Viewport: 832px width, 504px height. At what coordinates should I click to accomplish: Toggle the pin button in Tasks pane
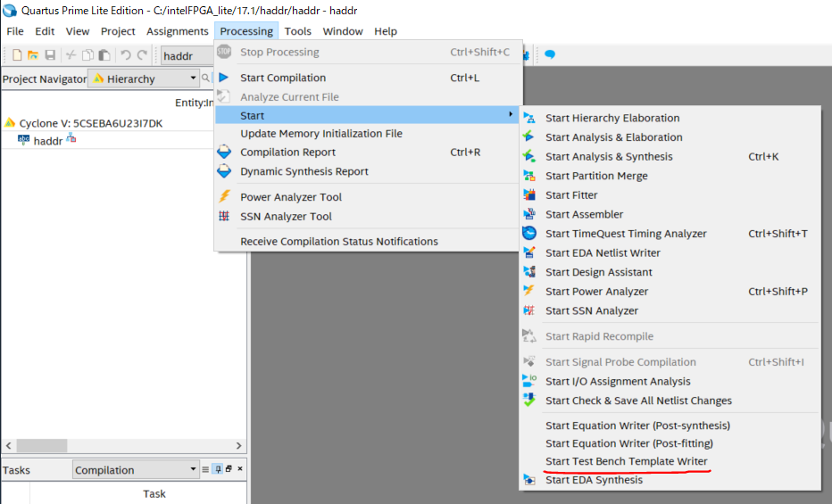[218, 468]
